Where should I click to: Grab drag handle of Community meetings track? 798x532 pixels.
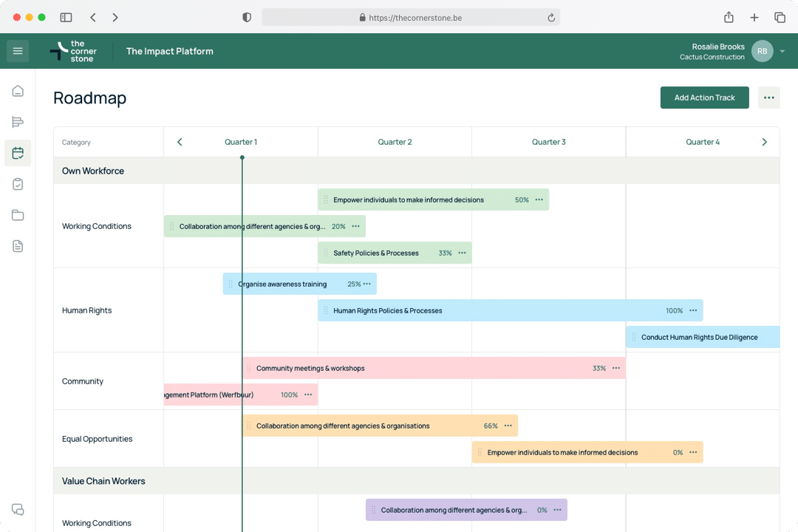pos(249,368)
